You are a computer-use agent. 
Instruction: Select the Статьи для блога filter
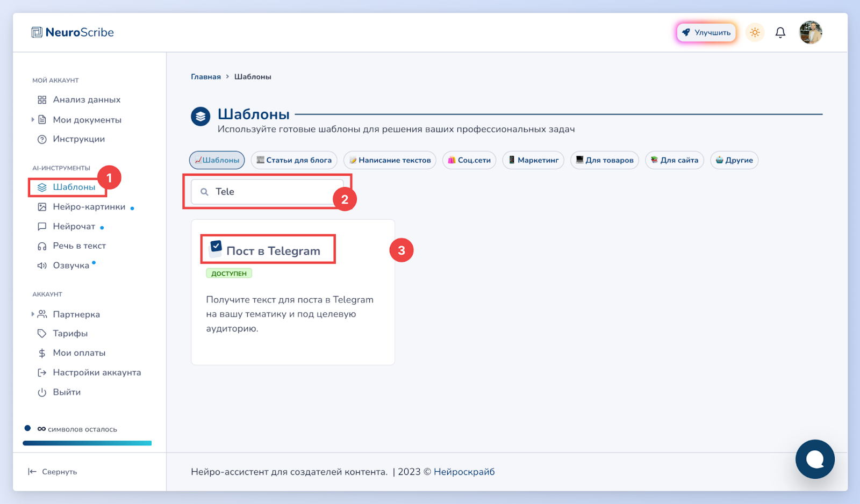tap(294, 160)
